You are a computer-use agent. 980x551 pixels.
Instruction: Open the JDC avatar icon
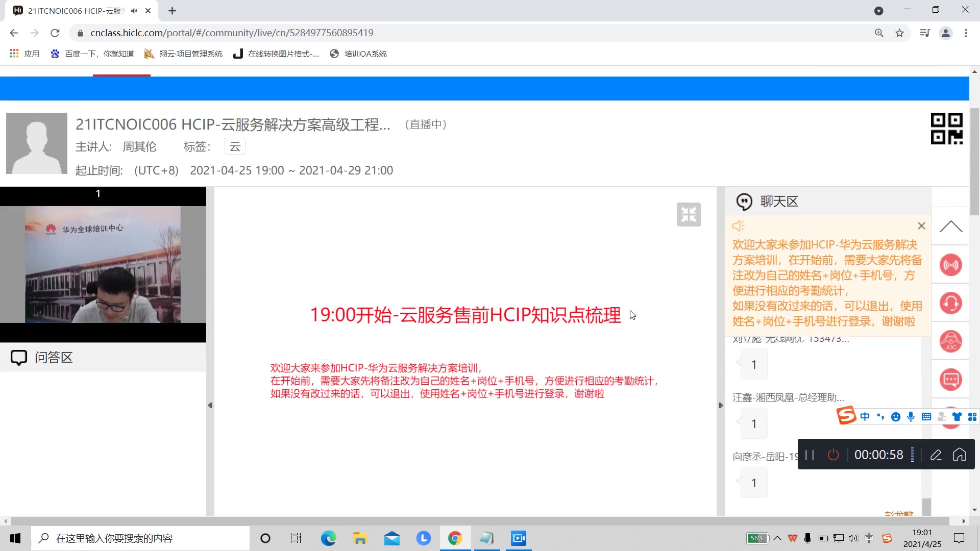pos(951,341)
